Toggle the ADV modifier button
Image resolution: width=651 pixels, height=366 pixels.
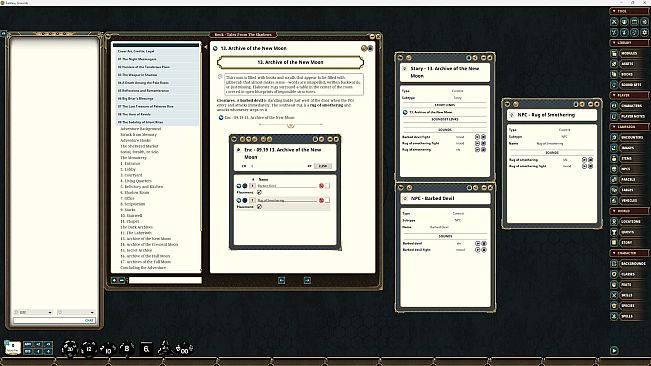click(x=28, y=344)
